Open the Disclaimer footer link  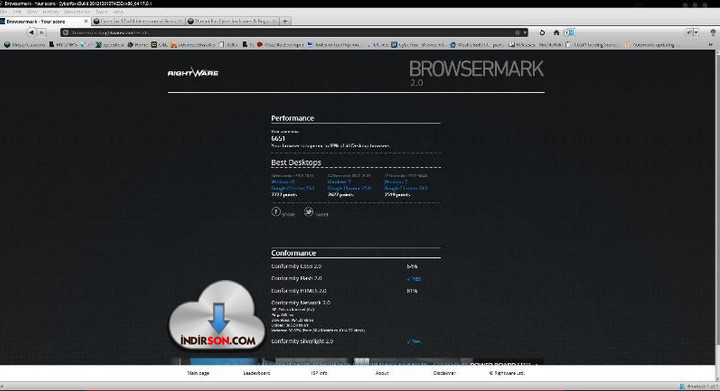[444, 373]
